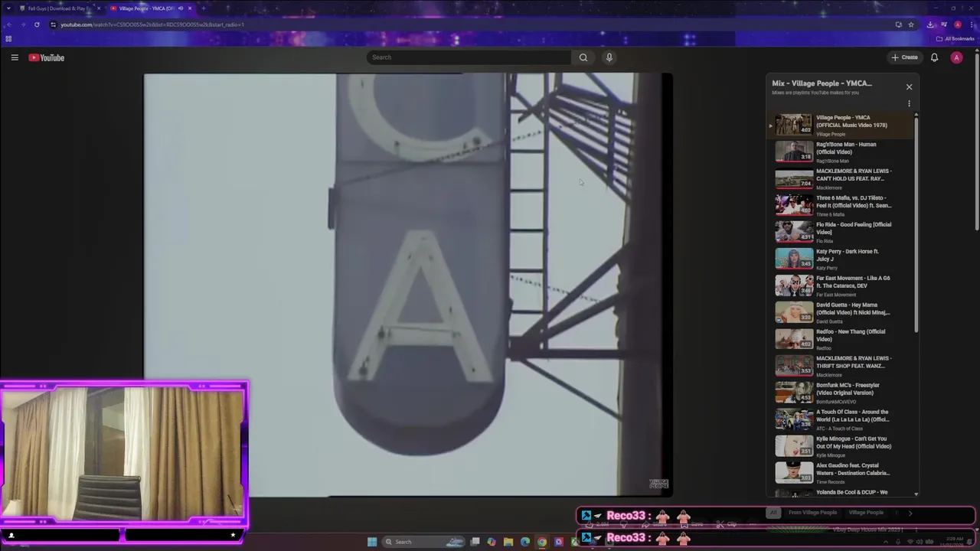Select Bomfunk MC's - Freestyler title
The height and width of the screenshot is (551, 980).
(848, 389)
